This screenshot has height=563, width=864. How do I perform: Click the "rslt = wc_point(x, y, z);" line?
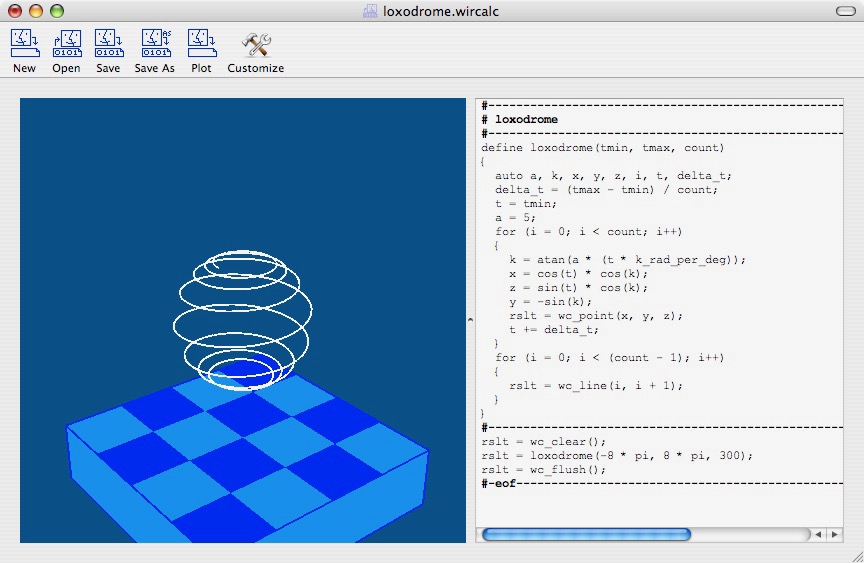click(596, 316)
